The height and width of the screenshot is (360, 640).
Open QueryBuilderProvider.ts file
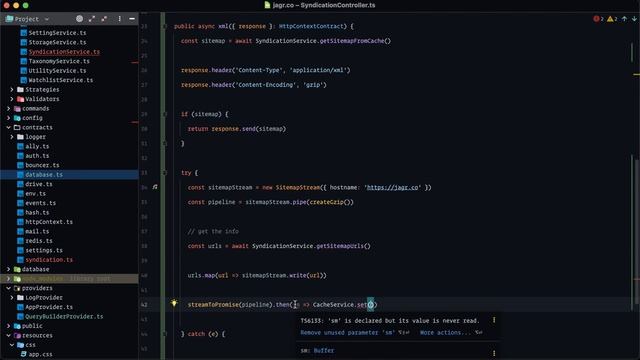pos(64,316)
